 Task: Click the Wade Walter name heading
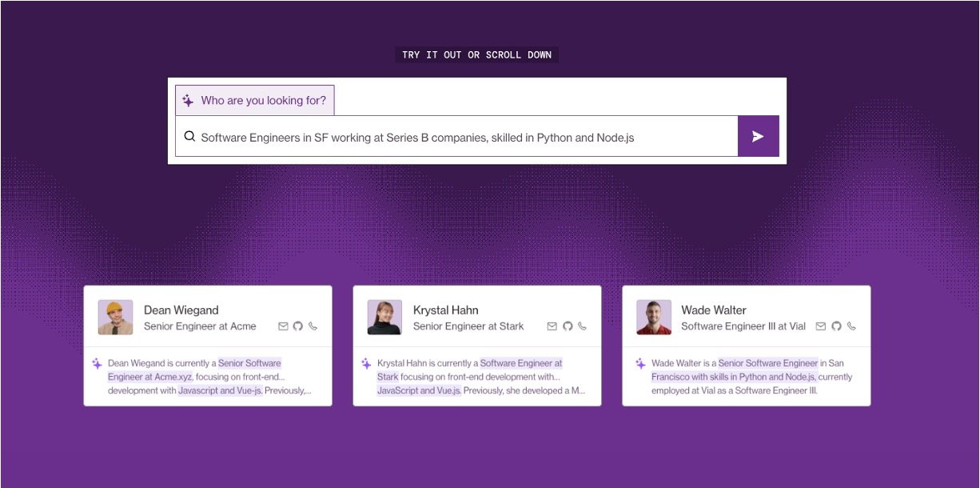[713, 310]
